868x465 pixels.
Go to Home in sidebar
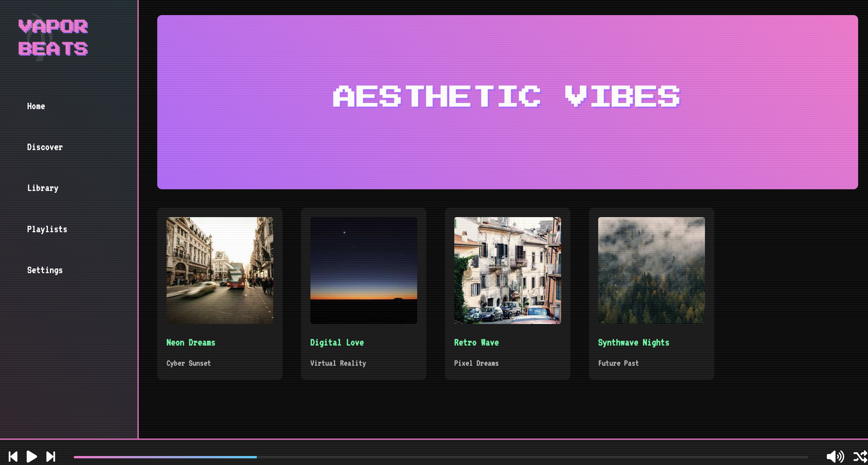pos(36,106)
